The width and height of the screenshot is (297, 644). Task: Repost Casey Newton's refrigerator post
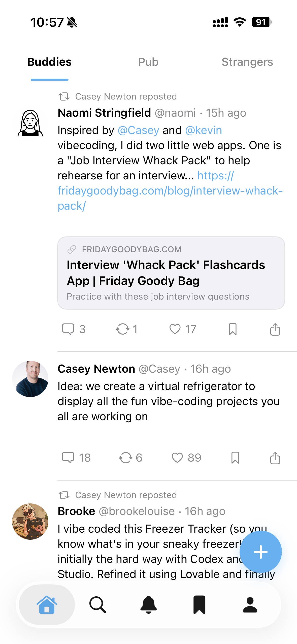125,458
